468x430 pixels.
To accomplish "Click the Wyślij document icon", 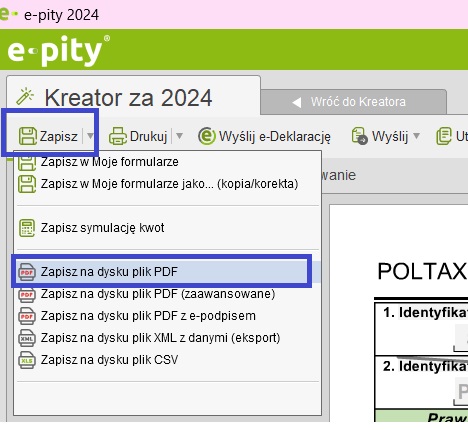I will point(360,136).
